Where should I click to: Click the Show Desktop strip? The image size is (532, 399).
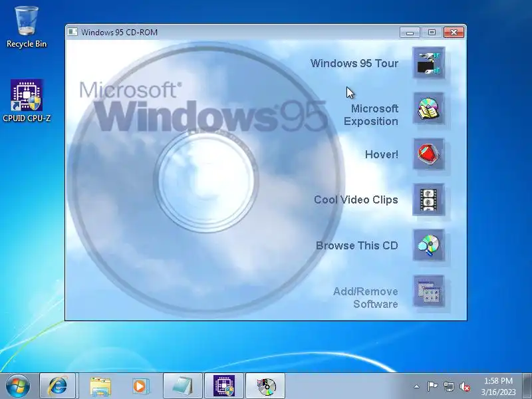coord(527,386)
